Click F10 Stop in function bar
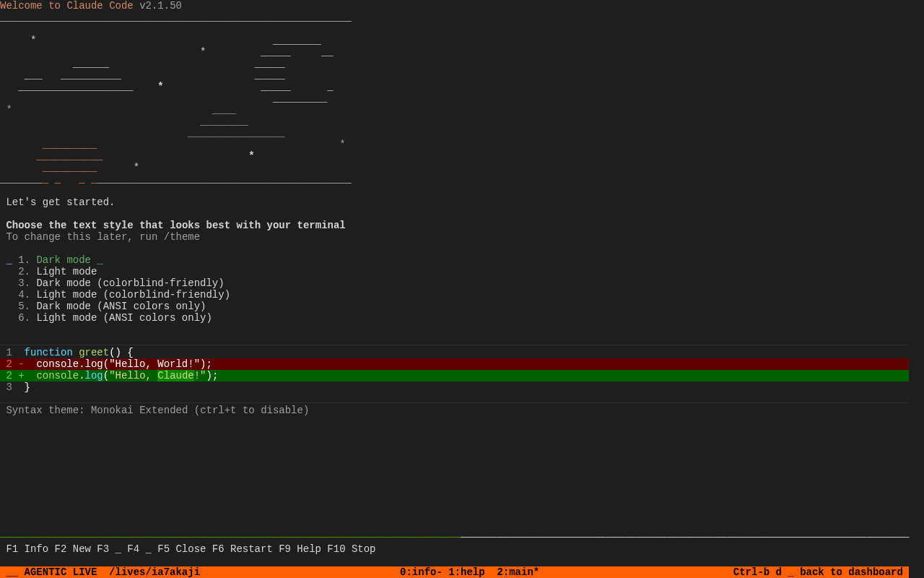Viewport: 924px width, 578px height. tap(351, 549)
